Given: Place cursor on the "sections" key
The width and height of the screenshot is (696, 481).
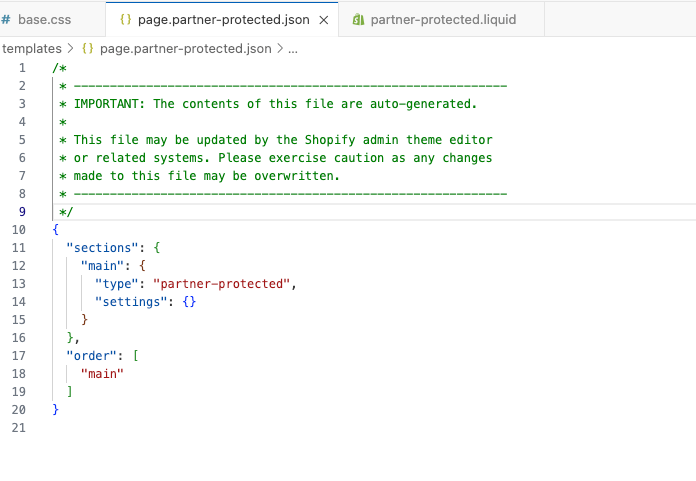Looking at the screenshot, I should pyautogui.click(x=106, y=247).
